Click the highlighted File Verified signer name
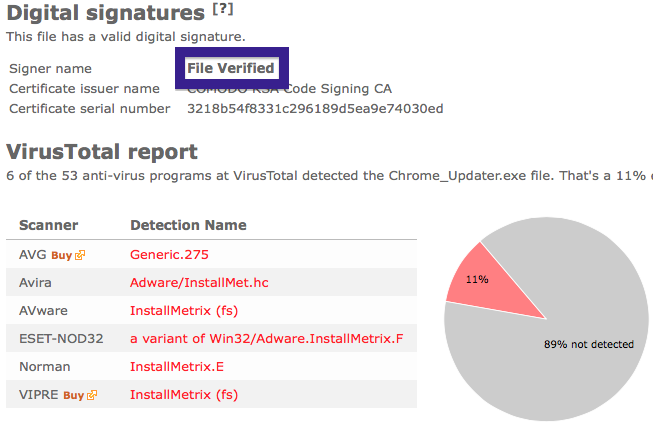This screenshot has width=653, height=429. pyautogui.click(x=231, y=68)
